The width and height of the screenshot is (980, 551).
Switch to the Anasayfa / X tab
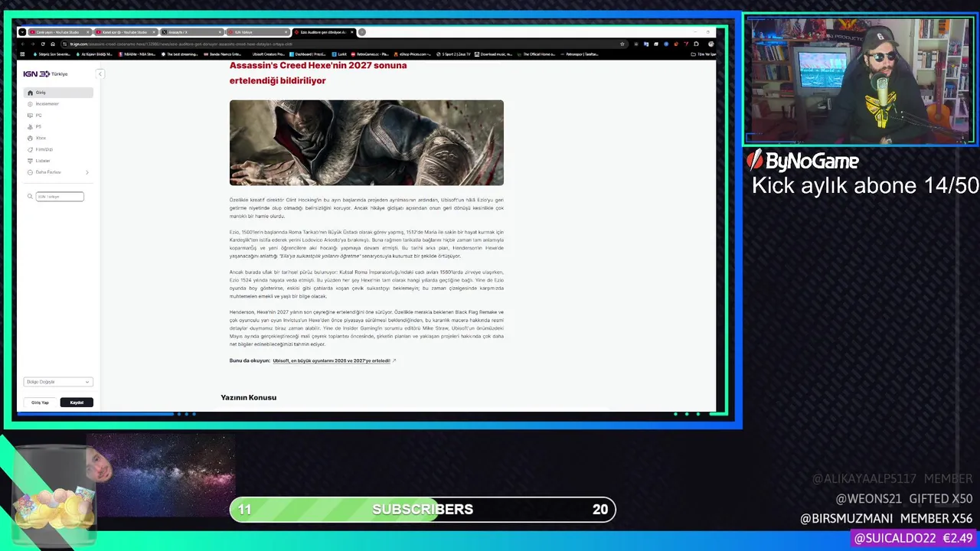tap(191, 32)
